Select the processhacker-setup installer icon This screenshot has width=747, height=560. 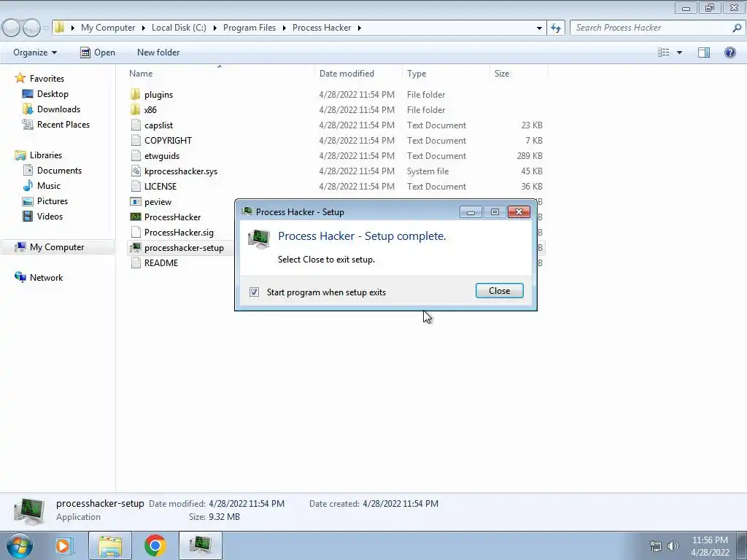pyautogui.click(x=136, y=247)
